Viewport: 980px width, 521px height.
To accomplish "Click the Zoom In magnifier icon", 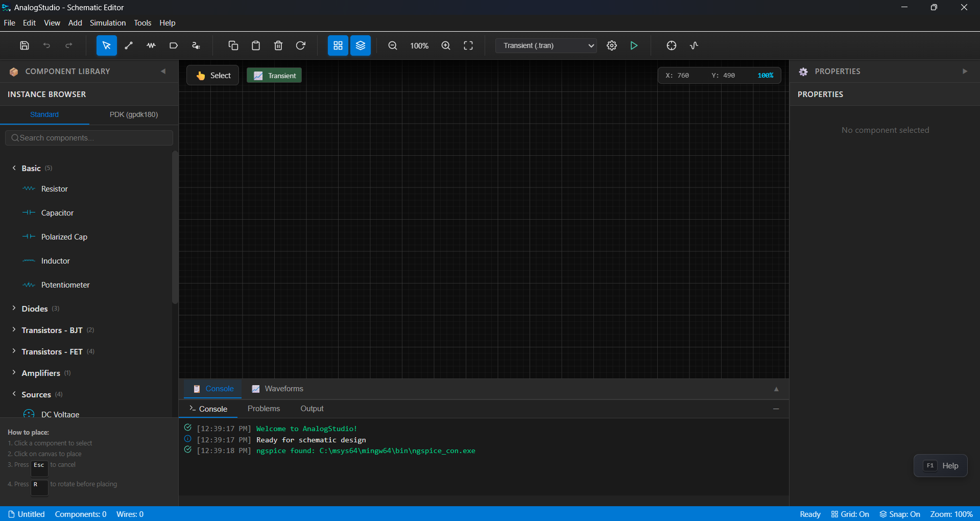I will (445, 45).
